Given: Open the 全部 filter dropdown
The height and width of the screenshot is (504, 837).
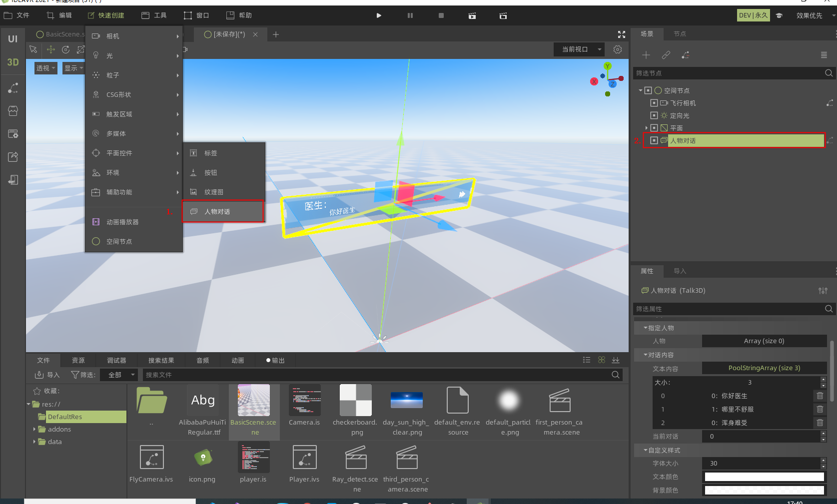Looking at the screenshot, I should (119, 375).
